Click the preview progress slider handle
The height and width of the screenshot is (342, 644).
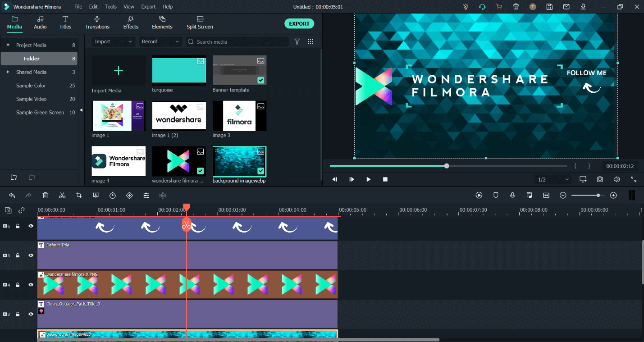click(x=447, y=166)
